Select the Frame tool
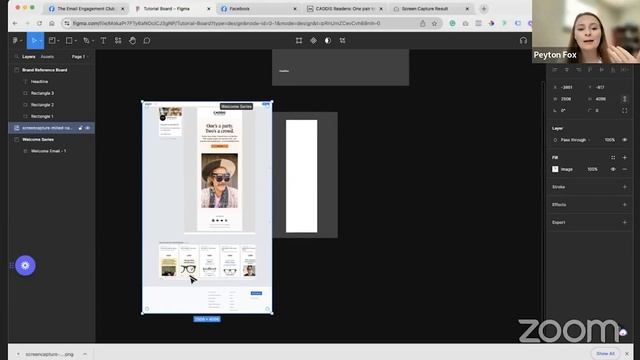This screenshot has height=360, width=640. point(52,40)
